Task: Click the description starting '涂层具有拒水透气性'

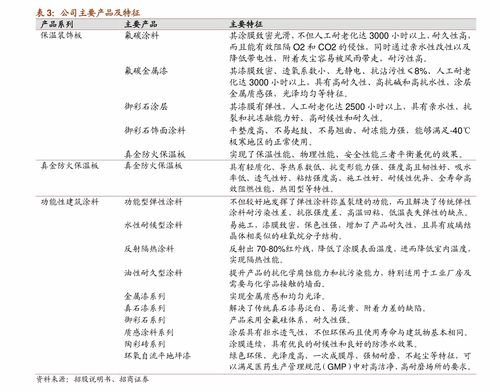Action: point(349,332)
